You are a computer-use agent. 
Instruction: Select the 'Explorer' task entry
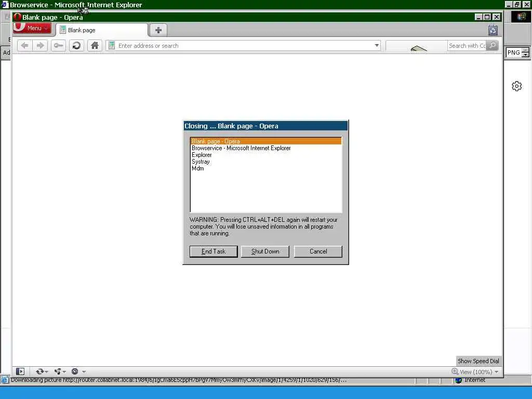click(266, 155)
